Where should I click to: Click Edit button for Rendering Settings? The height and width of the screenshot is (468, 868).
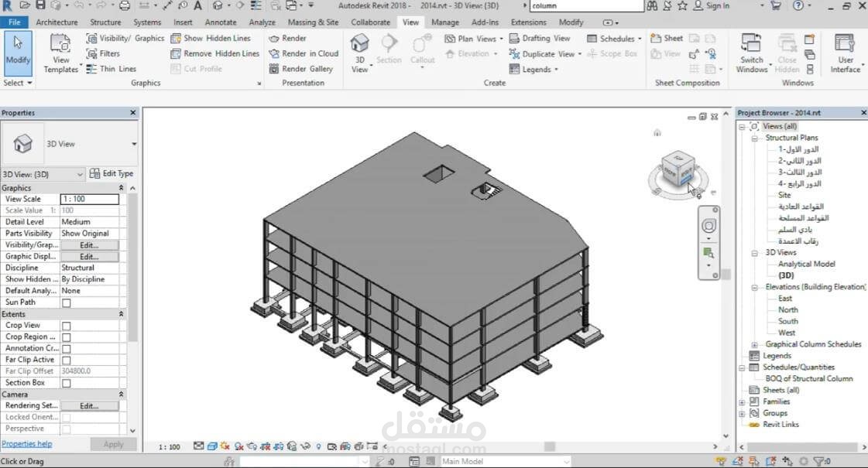point(89,406)
